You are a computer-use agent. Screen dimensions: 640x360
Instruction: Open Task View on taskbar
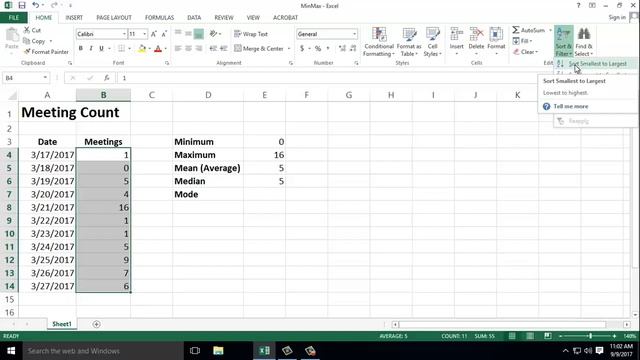pos(195,351)
